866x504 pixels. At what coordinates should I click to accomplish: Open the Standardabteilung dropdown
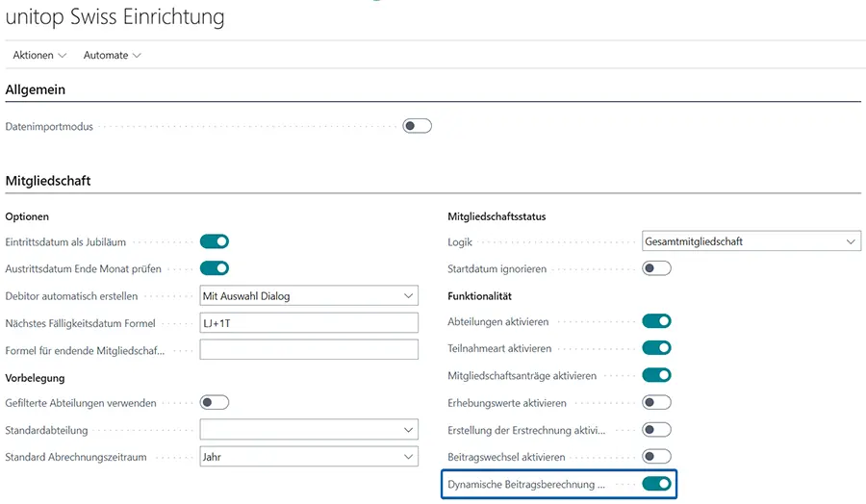309,430
